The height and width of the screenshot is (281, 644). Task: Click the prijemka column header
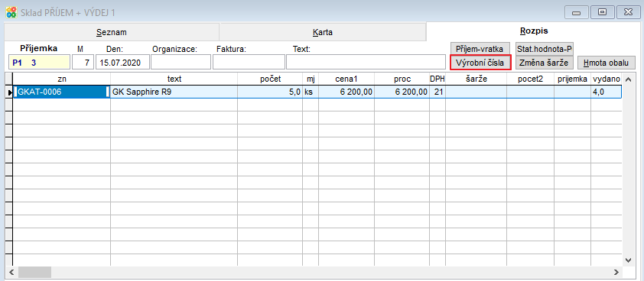click(573, 79)
